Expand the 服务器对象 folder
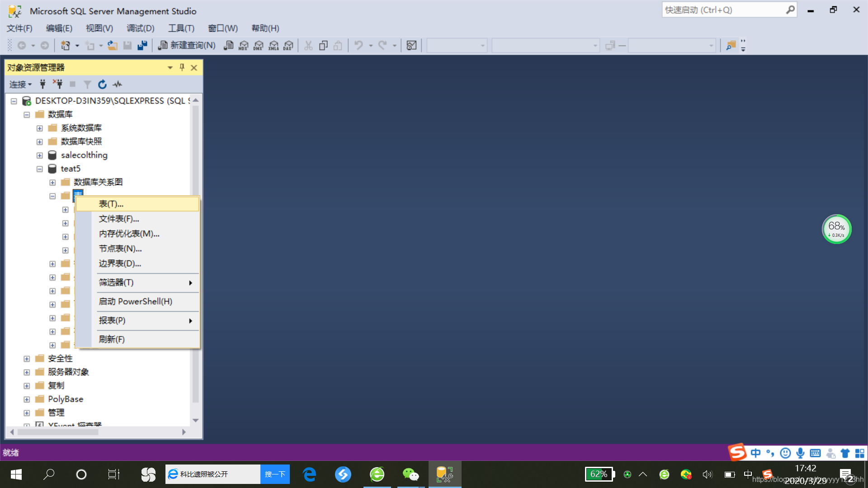The image size is (868, 488). [27, 372]
